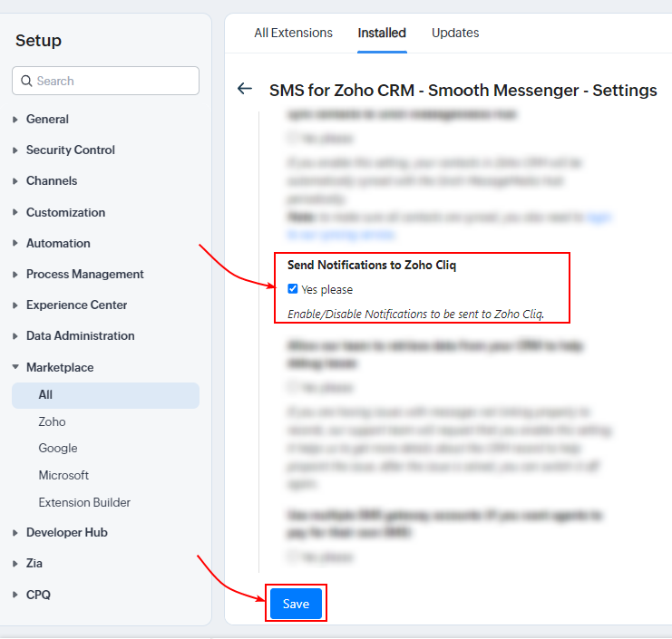Open Google under Marketplace
Image resolution: width=672 pixels, height=639 pixels.
(58, 449)
